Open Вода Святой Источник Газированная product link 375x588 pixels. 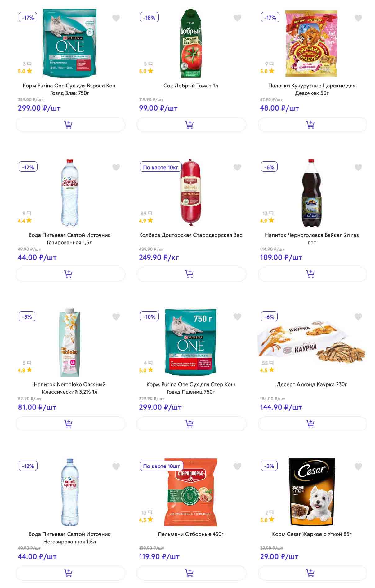[69, 239]
